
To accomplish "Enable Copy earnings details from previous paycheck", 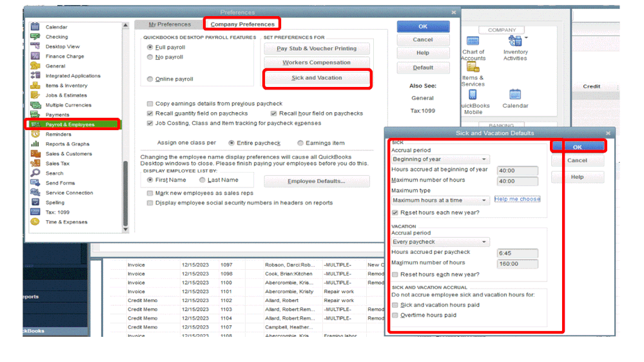I will 150,104.
